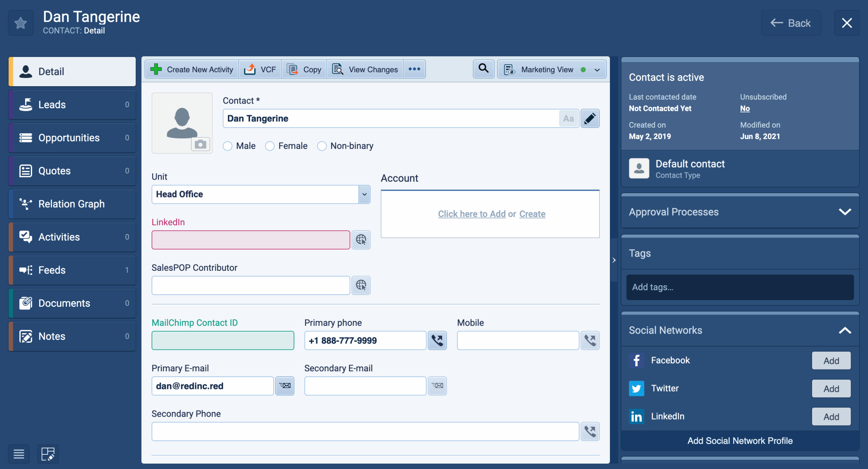Select the Female radio button
The width and height of the screenshot is (868, 469).
[x=270, y=146]
